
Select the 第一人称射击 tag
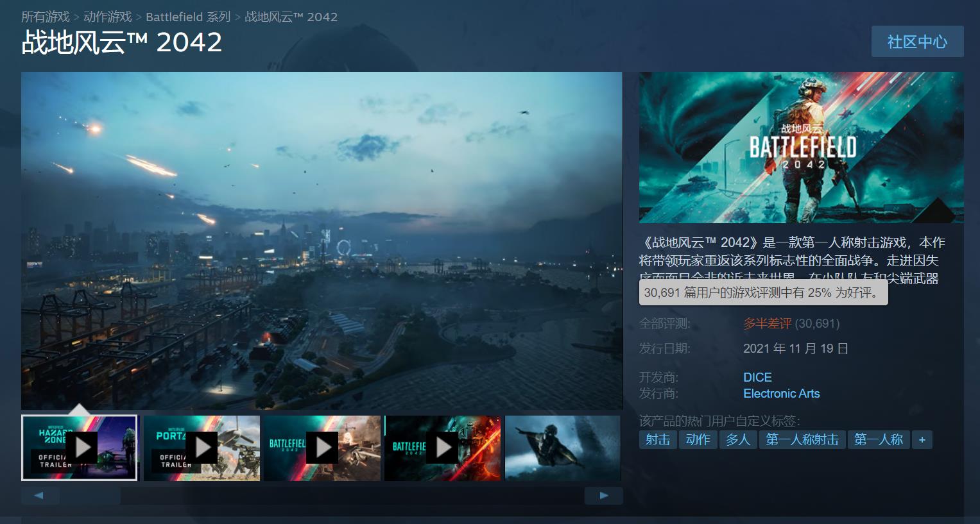(x=802, y=440)
